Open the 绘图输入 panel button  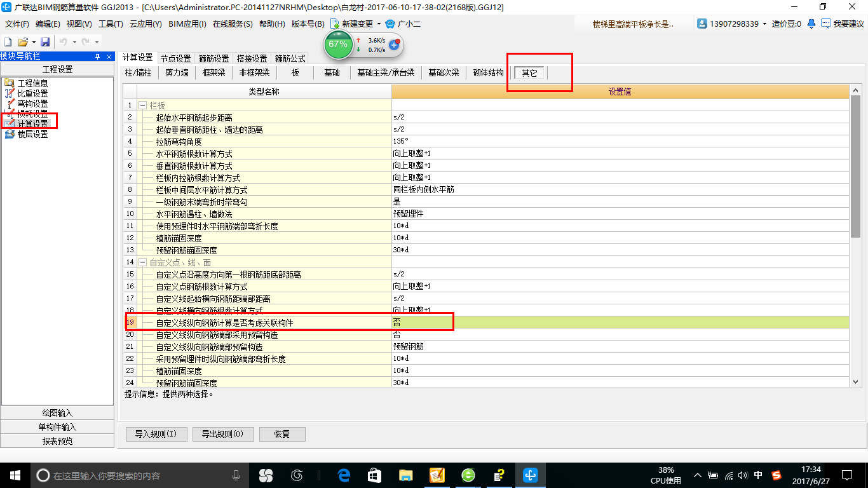pos(57,413)
